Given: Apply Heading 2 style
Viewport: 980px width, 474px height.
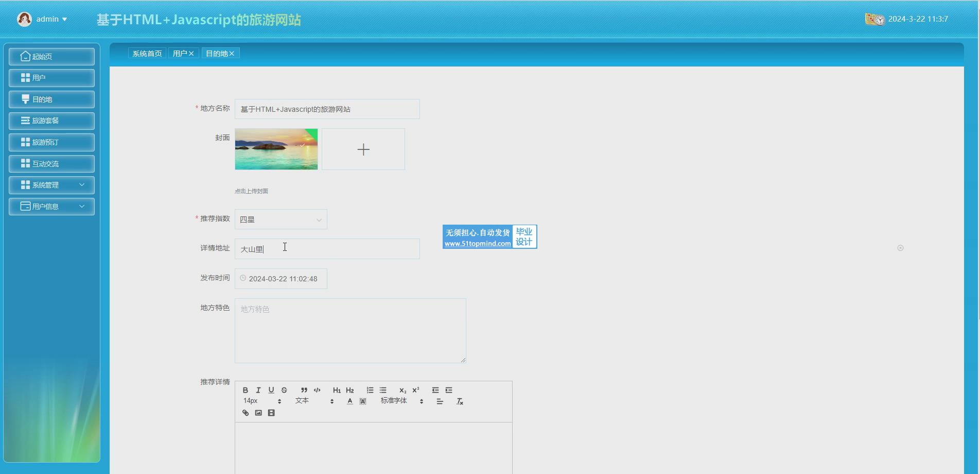Looking at the screenshot, I should pyautogui.click(x=350, y=390).
